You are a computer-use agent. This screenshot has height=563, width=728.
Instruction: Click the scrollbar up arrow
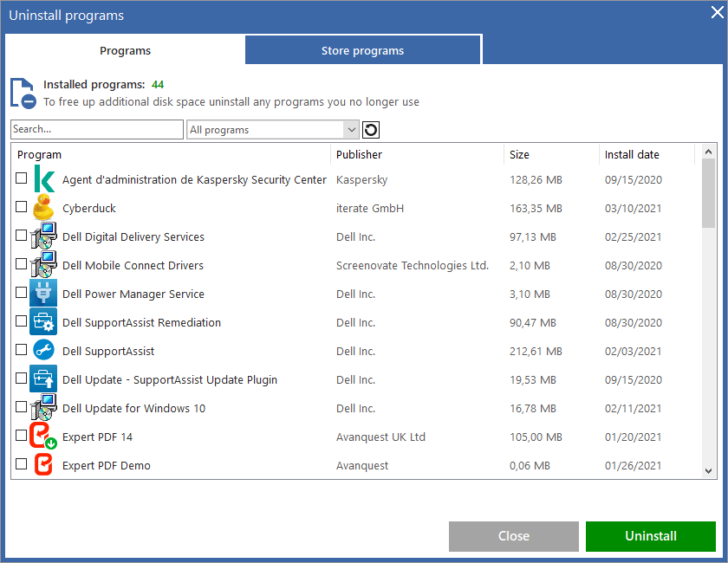(x=709, y=152)
